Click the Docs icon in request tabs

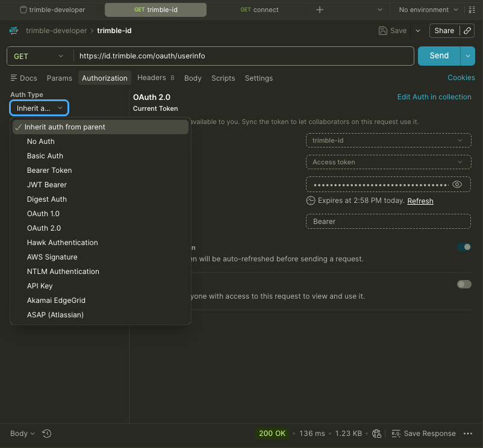pyautogui.click(x=14, y=78)
